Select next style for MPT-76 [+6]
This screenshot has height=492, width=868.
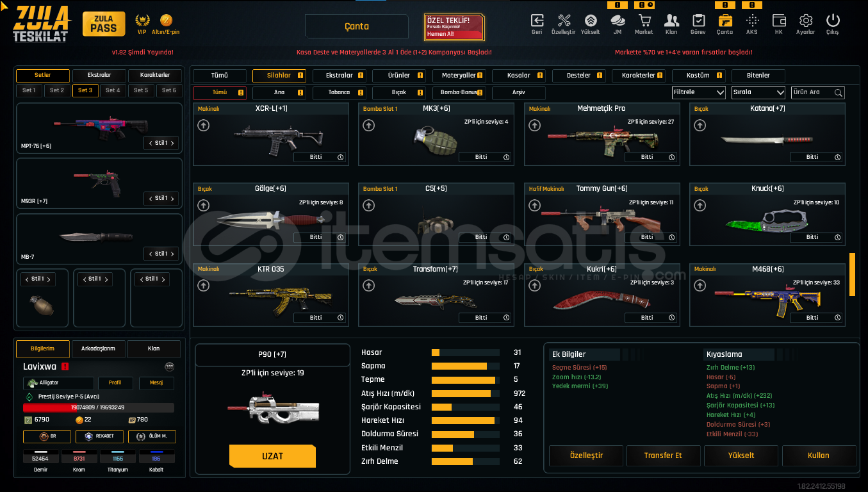point(172,143)
